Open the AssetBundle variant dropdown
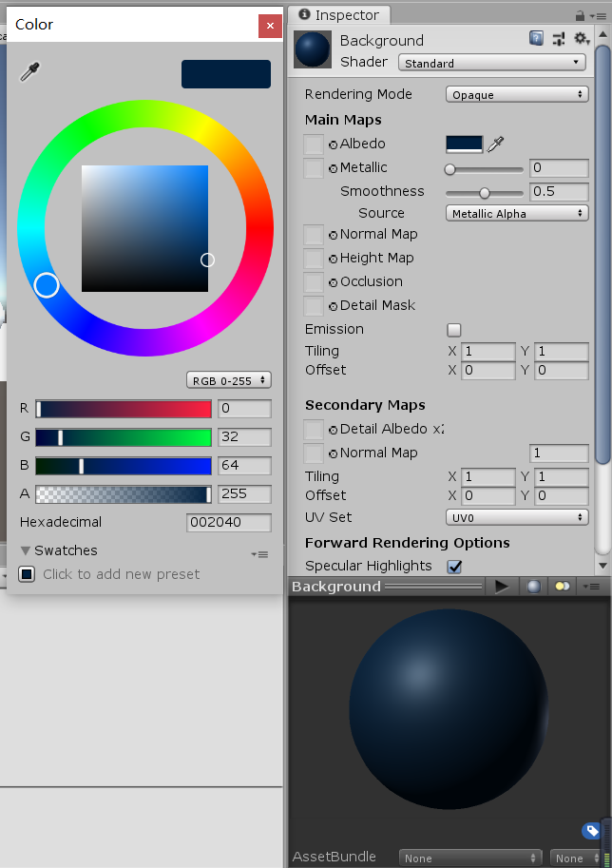 tap(577, 858)
